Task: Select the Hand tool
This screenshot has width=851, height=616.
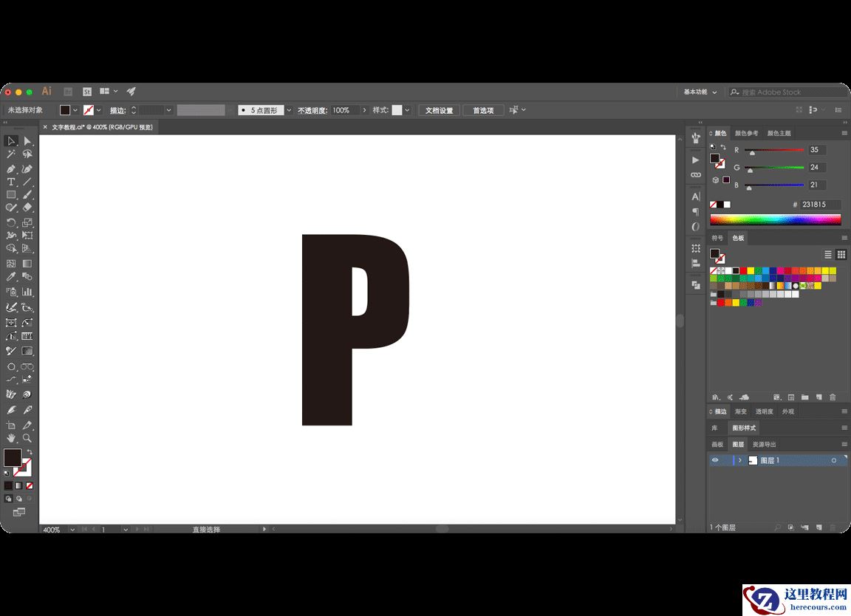Action: pos(11,437)
